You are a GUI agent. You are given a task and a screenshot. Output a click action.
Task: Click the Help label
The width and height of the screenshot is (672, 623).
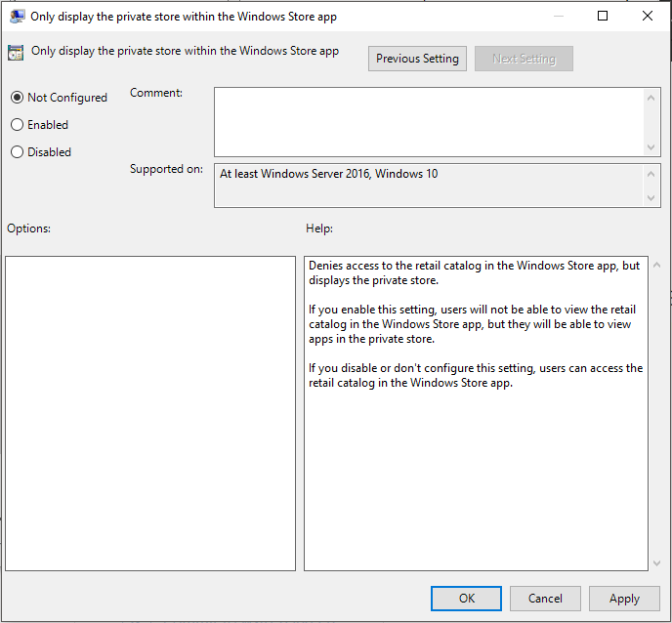click(319, 228)
